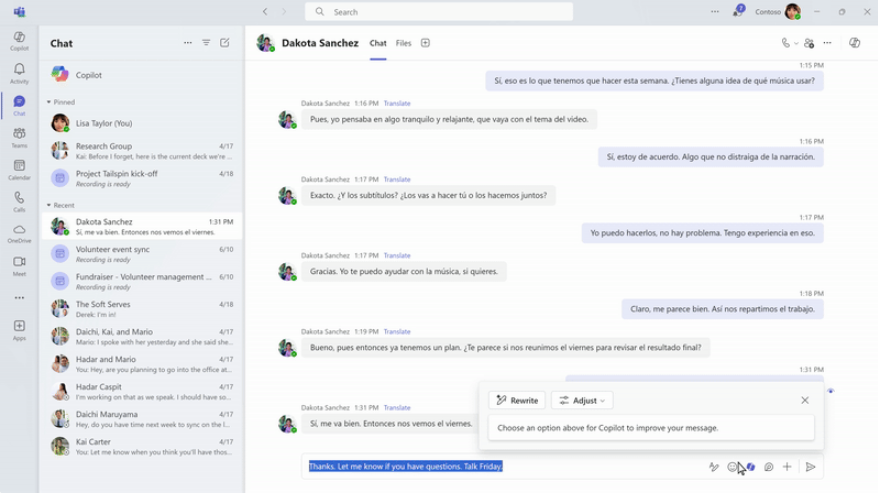Translate the 1:16 PM Dakota message
Viewport: 878px width, 494px height.
397,103
